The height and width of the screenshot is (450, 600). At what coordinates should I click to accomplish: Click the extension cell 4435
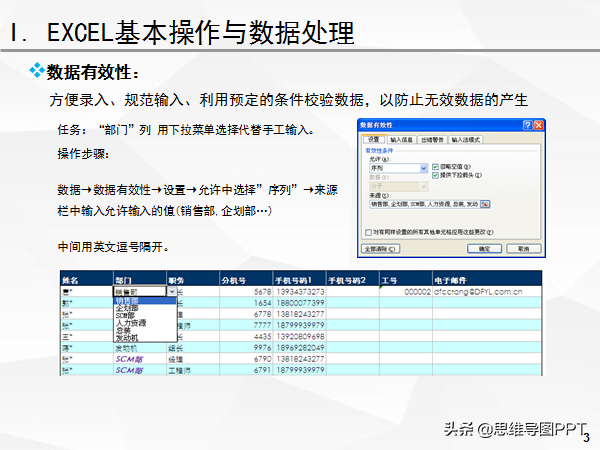click(x=246, y=336)
